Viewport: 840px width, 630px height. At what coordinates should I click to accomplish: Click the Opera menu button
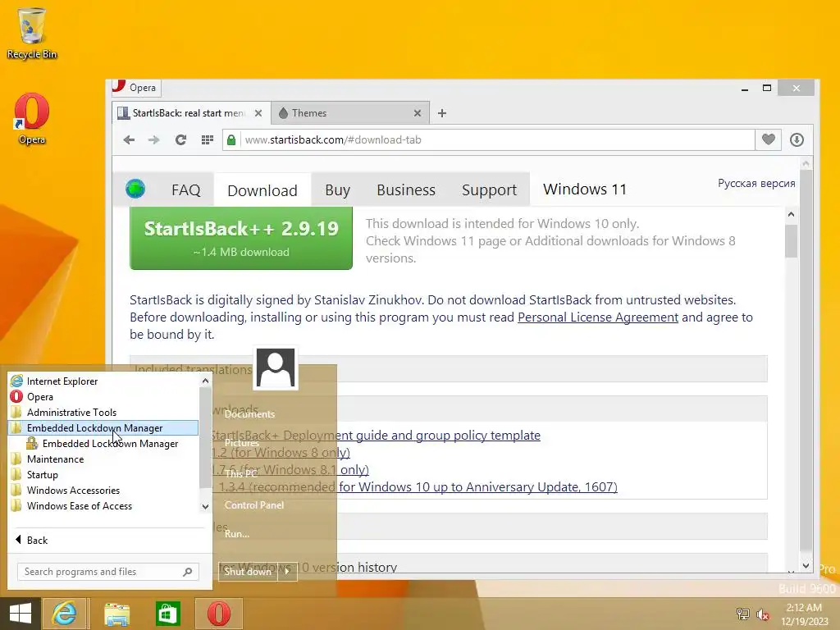(136, 87)
